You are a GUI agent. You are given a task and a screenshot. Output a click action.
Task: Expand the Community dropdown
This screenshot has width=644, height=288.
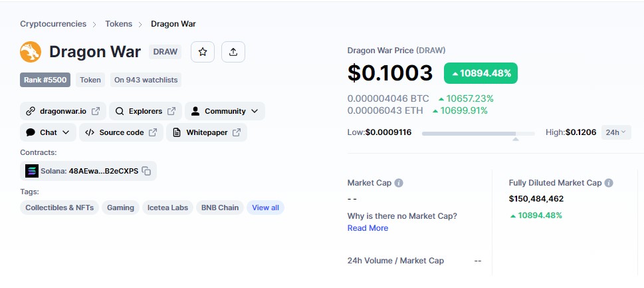[x=225, y=111]
